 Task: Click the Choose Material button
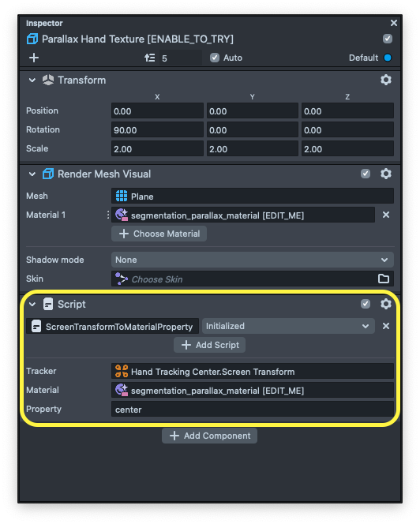coord(159,234)
